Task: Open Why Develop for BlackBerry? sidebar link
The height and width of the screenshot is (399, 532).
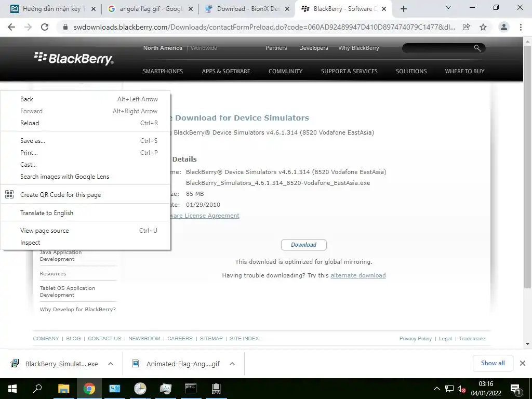Action: coord(78,310)
